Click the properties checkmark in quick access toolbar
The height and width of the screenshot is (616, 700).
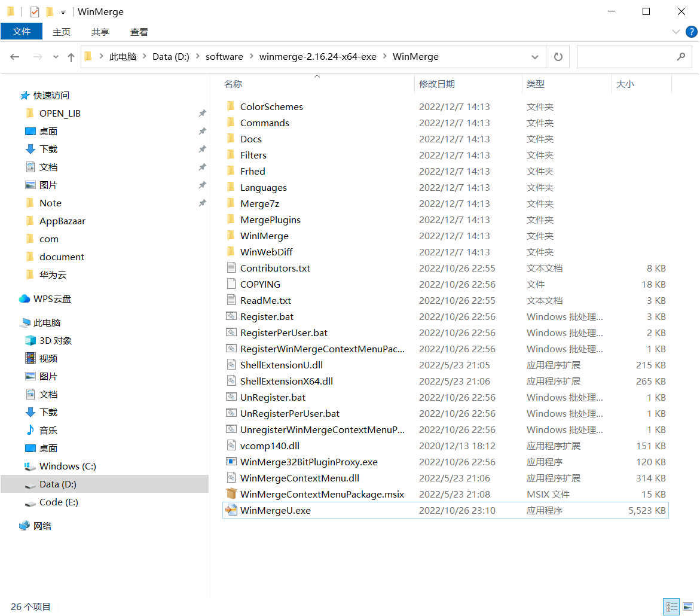click(x=35, y=11)
